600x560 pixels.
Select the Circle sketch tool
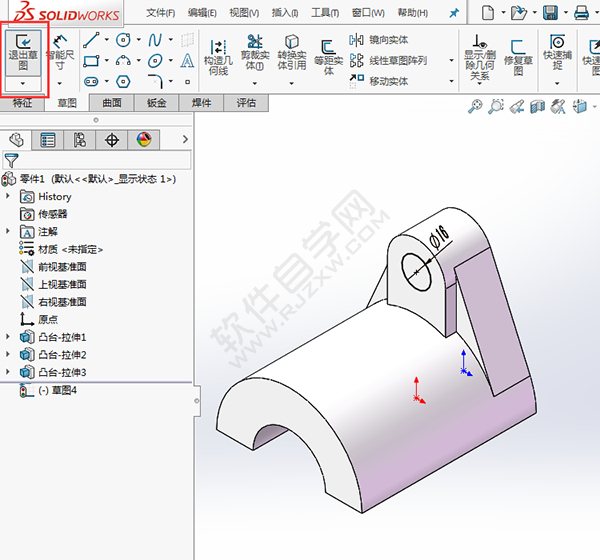tap(124, 40)
